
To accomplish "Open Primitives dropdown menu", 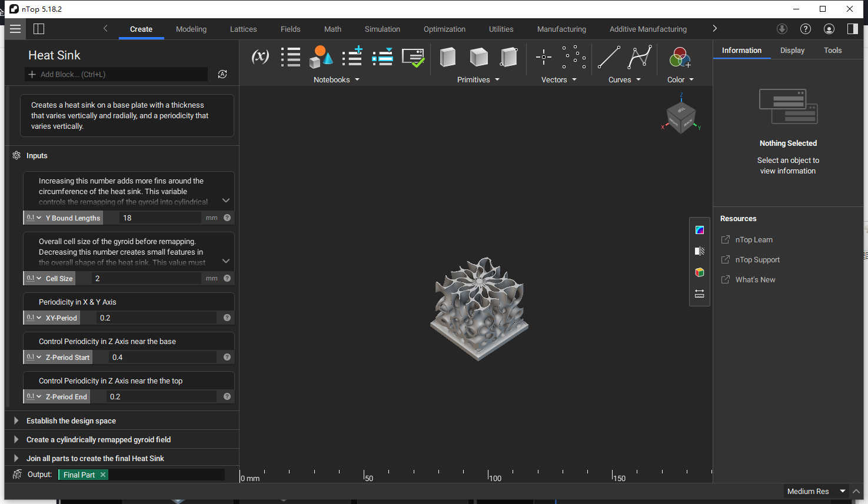I will [478, 79].
